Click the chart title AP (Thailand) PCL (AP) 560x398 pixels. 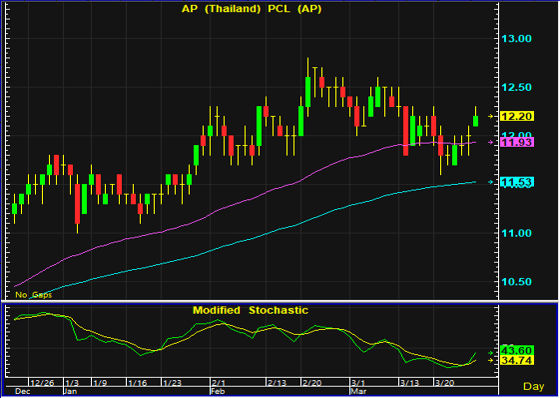[251, 9]
